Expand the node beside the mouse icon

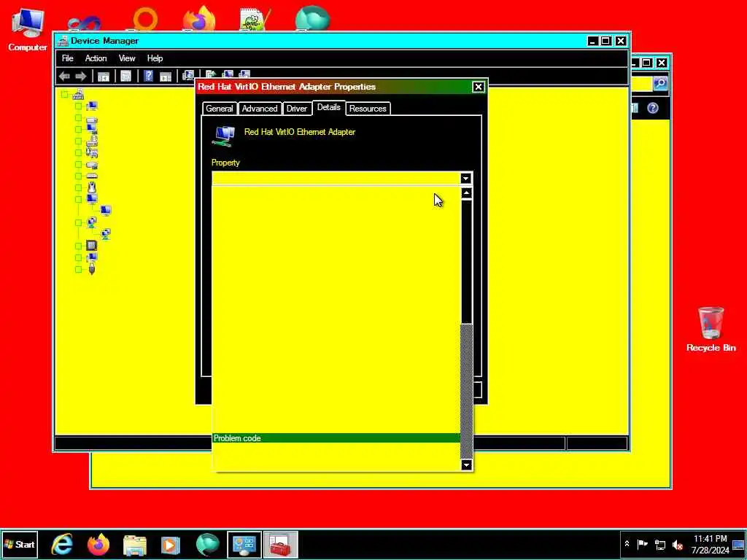tap(79, 187)
